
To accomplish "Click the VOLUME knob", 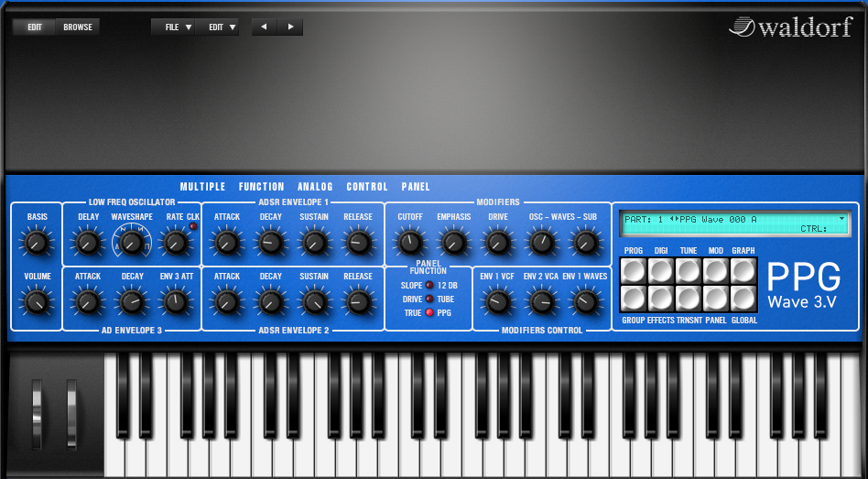I will 38,302.
